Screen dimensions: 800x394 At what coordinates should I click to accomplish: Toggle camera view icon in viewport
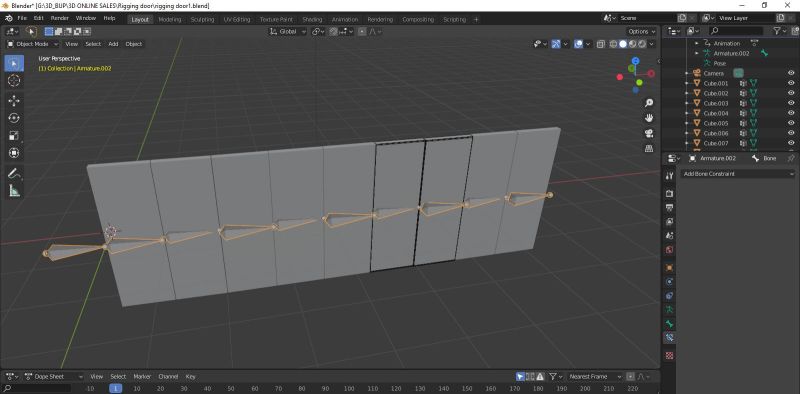pos(648,133)
